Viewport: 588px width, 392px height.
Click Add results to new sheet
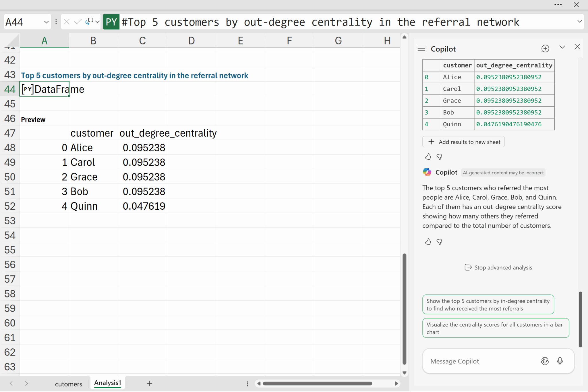[463, 142]
